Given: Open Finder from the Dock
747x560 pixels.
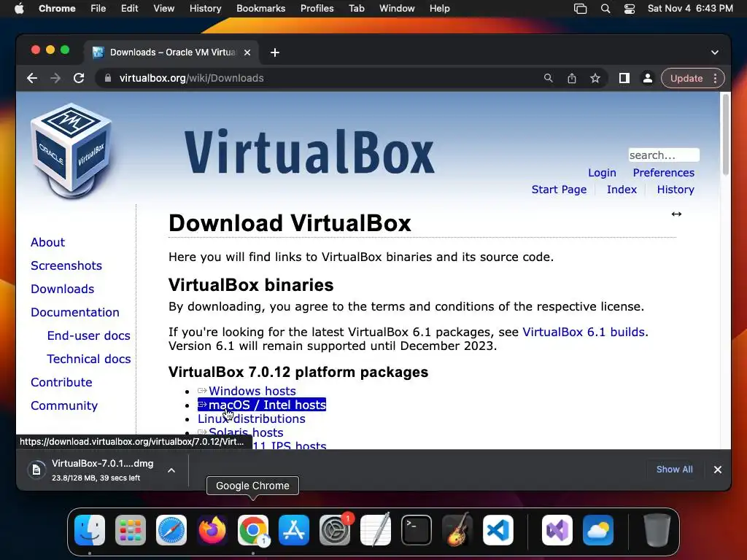Looking at the screenshot, I should click(90, 530).
